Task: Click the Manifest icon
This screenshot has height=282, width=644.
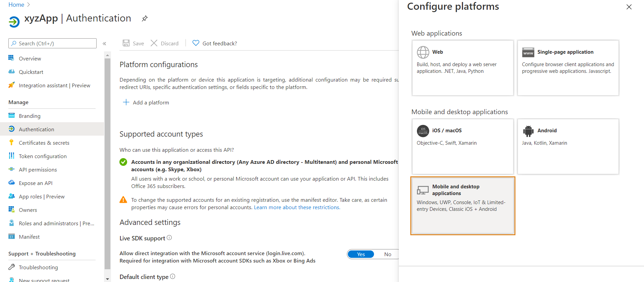Action: [11, 236]
